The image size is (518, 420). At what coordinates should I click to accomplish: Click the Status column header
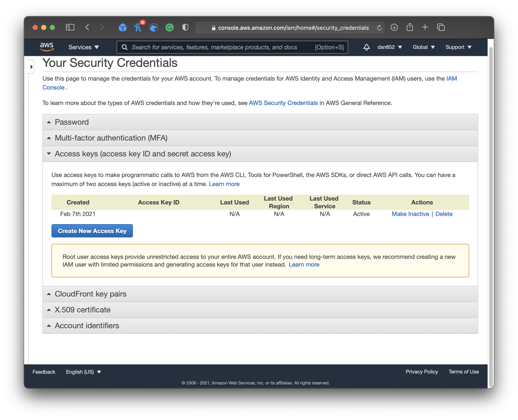point(361,202)
